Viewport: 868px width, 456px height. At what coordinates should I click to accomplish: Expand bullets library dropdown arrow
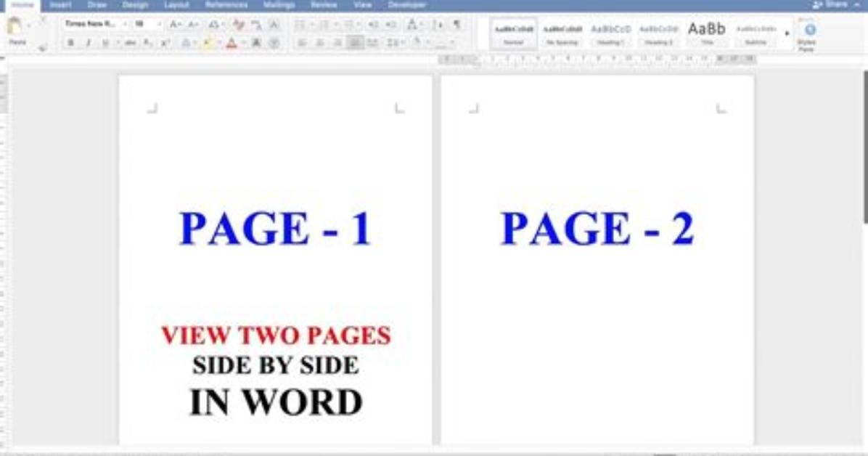click(311, 25)
